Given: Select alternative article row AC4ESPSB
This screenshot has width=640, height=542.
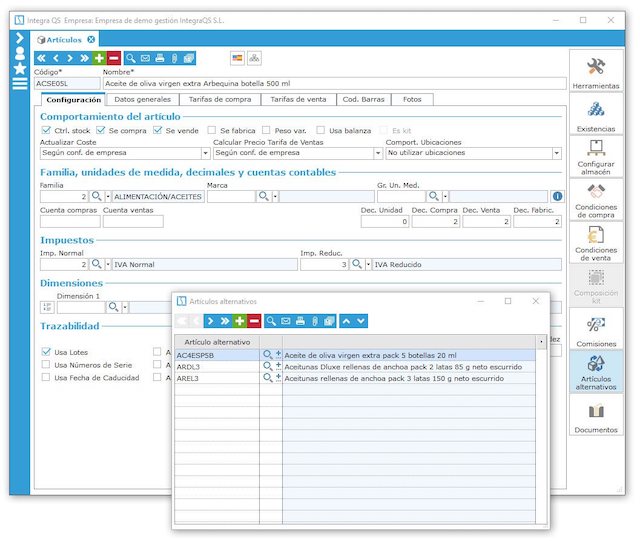Looking at the screenshot, I should [x=355, y=355].
